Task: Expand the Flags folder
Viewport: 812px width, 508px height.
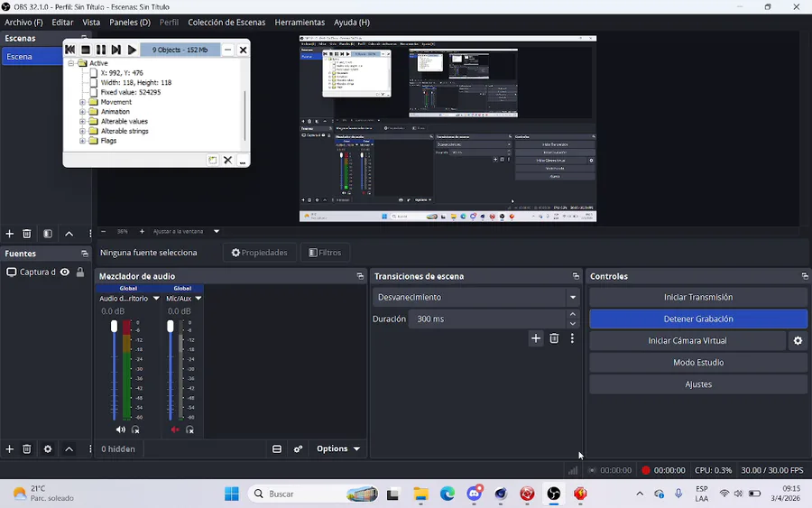Action: click(x=82, y=141)
